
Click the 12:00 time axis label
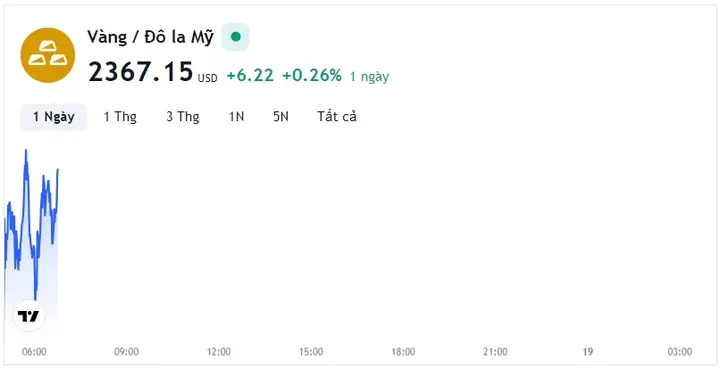[x=219, y=352]
